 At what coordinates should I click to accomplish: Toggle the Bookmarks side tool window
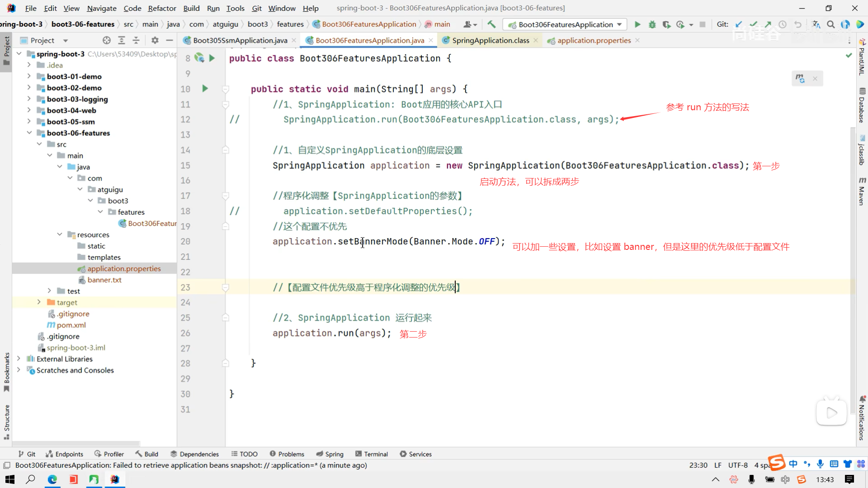coord(6,371)
